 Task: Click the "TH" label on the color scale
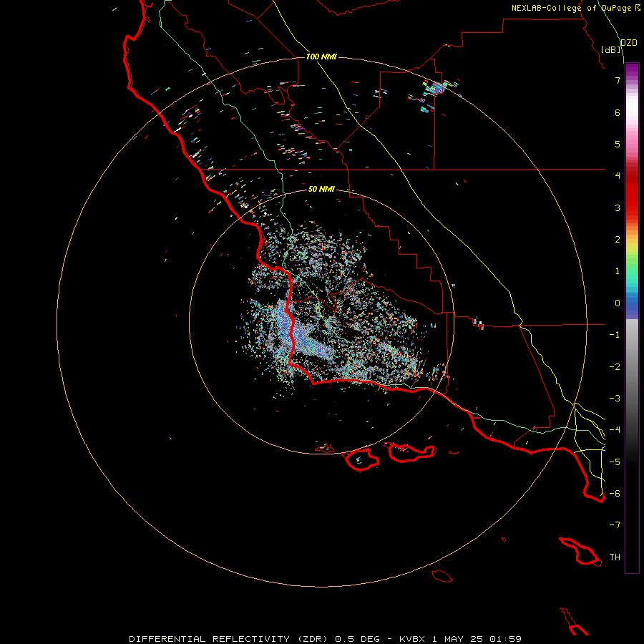click(615, 557)
